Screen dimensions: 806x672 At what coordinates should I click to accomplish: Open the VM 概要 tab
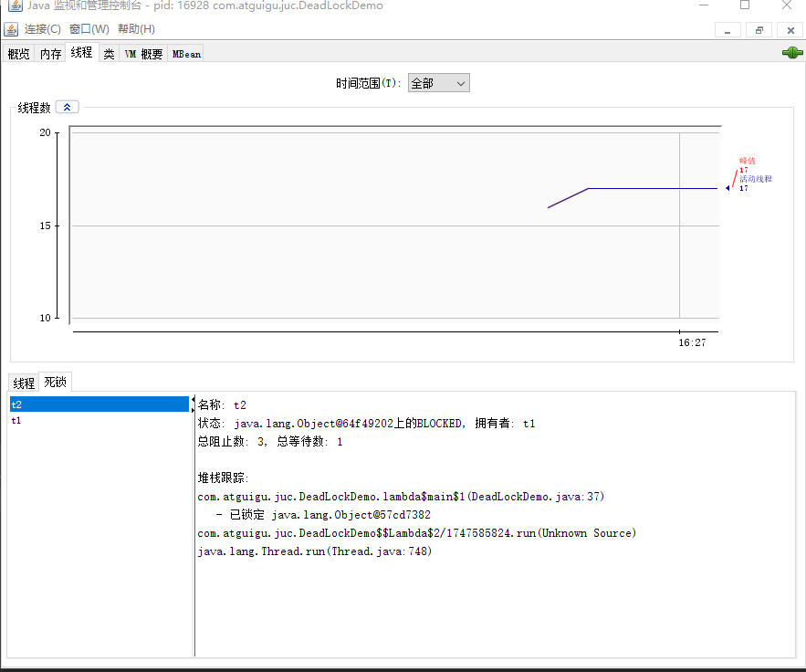coord(143,54)
